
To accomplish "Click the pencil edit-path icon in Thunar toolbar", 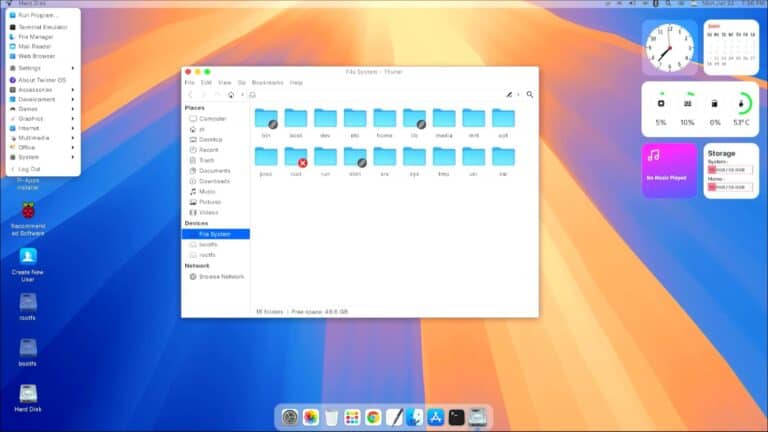I will point(509,95).
